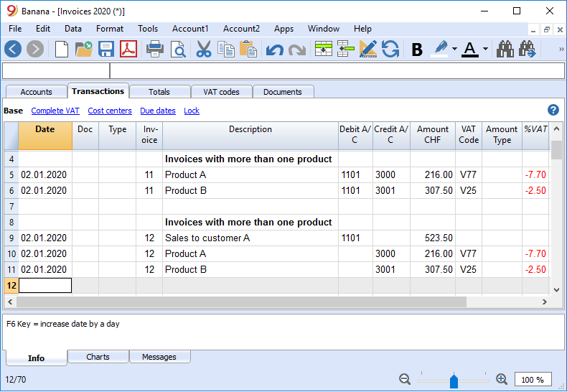This screenshot has width=567, height=392.
Task: Zoom in with the plus magnifier icon
Action: coord(502,379)
